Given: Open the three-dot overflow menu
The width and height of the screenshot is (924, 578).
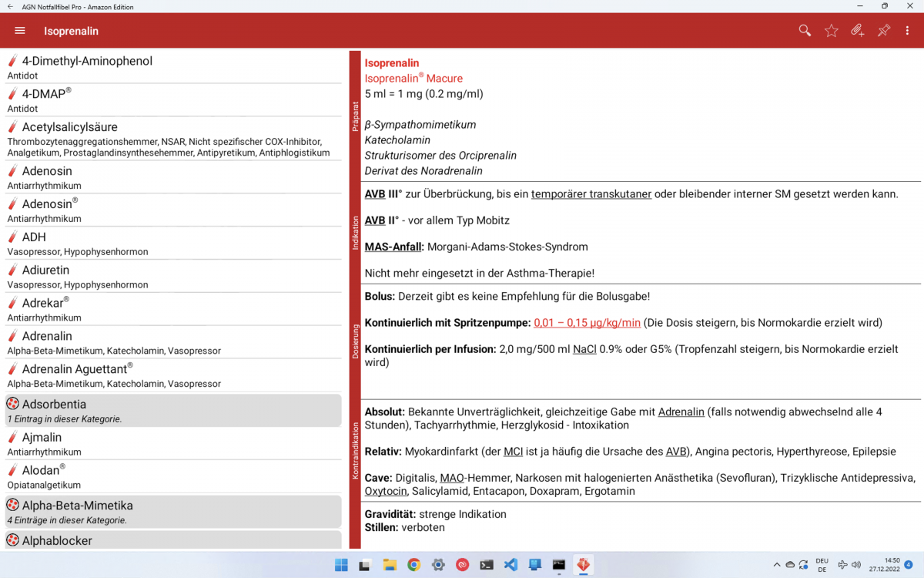Looking at the screenshot, I should coord(908,31).
